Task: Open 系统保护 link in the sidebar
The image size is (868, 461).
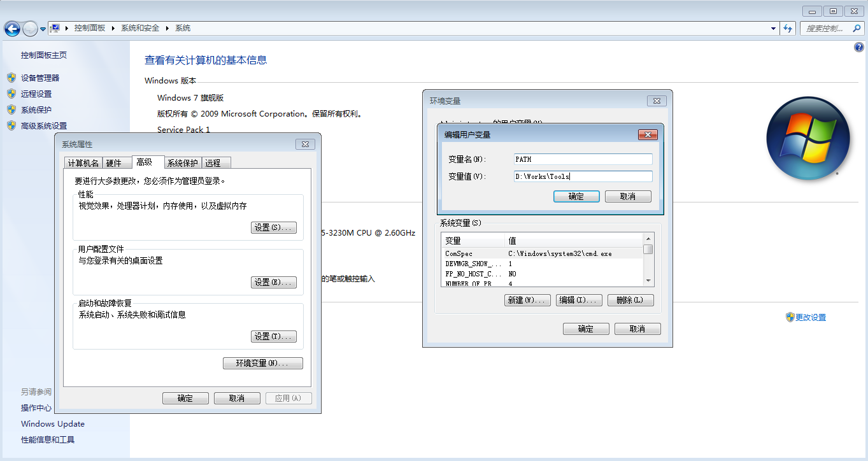Action: point(36,110)
